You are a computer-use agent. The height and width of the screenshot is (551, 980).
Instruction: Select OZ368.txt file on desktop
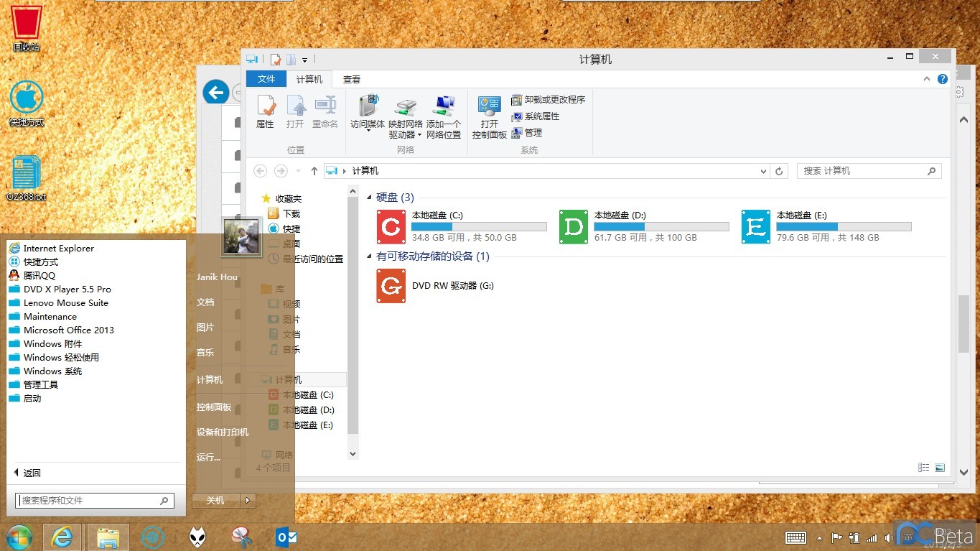point(27,178)
